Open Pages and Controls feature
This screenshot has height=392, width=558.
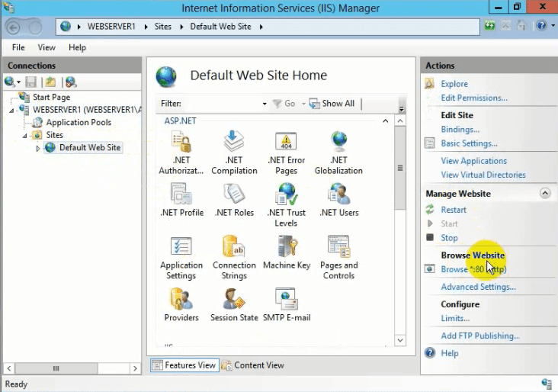pyautogui.click(x=338, y=258)
